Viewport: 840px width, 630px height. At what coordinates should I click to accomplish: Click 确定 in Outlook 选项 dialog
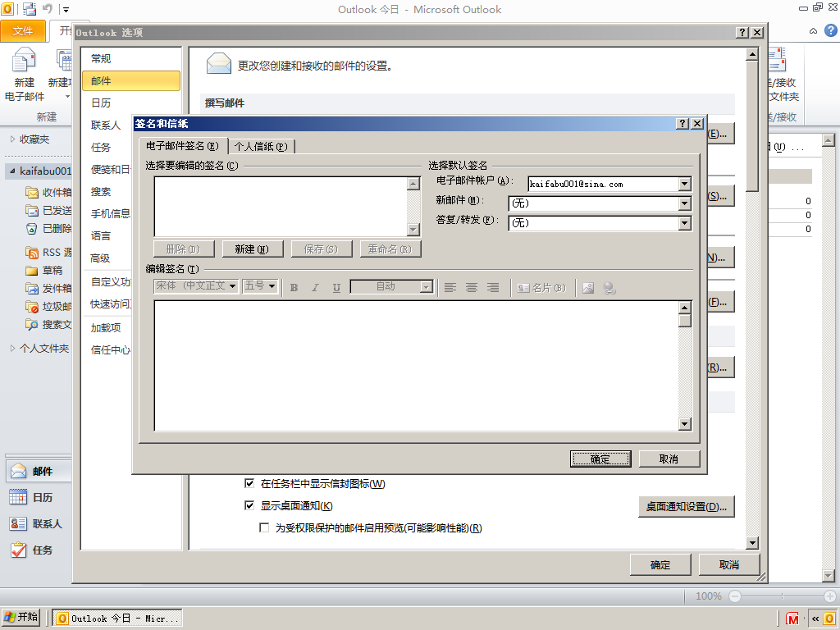click(660, 564)
